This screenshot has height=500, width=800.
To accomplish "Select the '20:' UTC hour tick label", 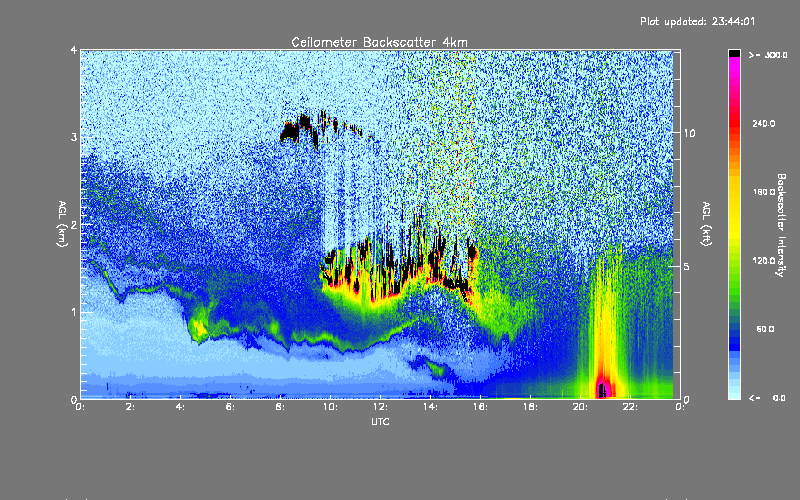I will [580, 407].
